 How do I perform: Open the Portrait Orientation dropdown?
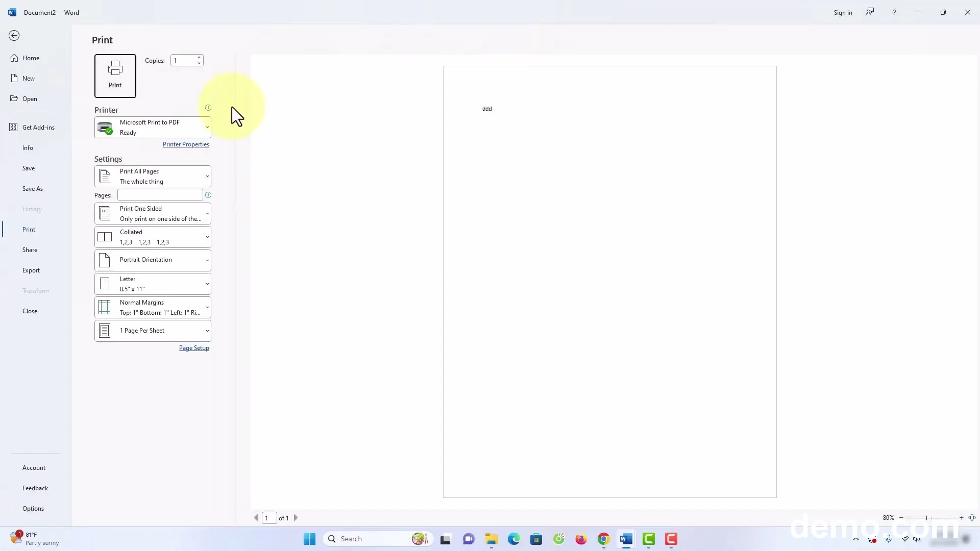tap(153, 260)
